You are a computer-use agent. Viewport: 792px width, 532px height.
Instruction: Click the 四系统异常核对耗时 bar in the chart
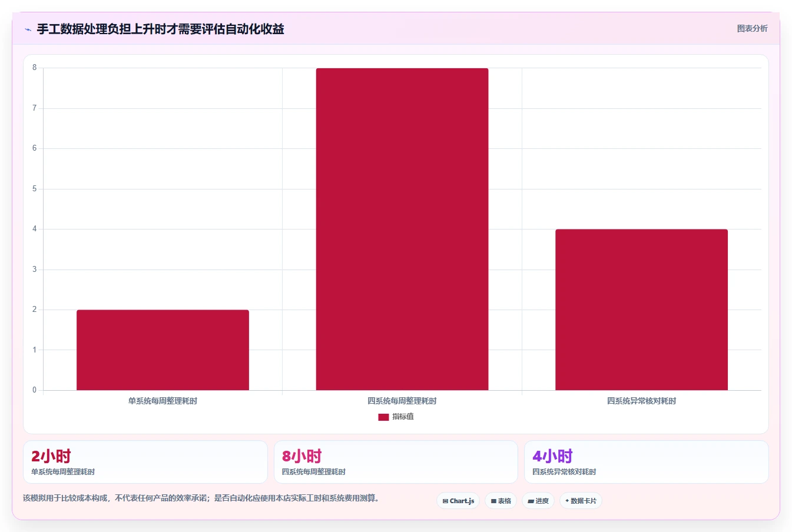[x=641, y=310]
